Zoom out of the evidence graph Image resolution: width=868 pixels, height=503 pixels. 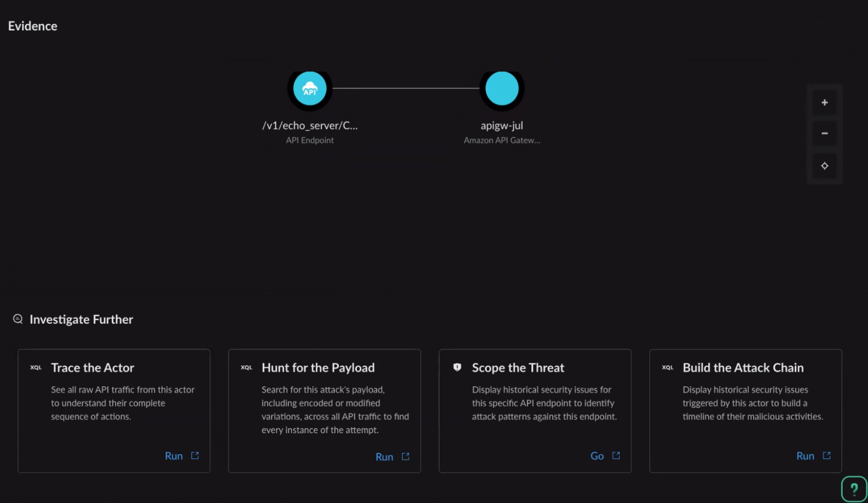coord(824,133)
